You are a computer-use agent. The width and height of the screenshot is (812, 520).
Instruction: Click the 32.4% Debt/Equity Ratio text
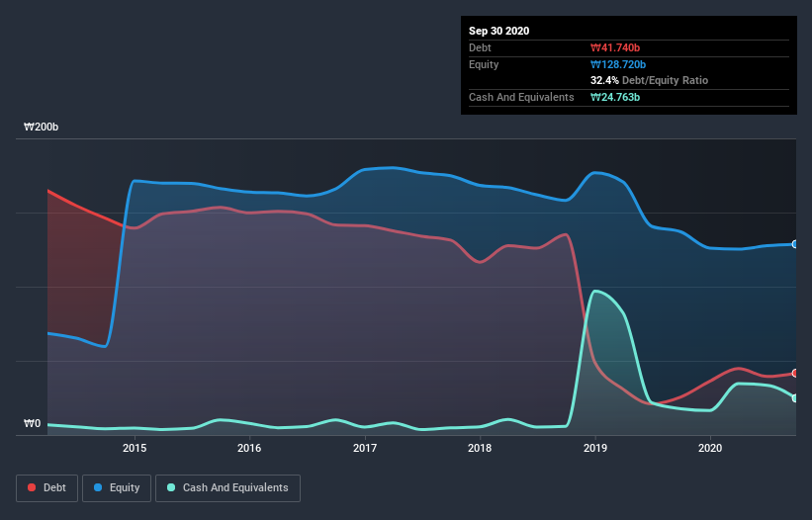(649, 80)
